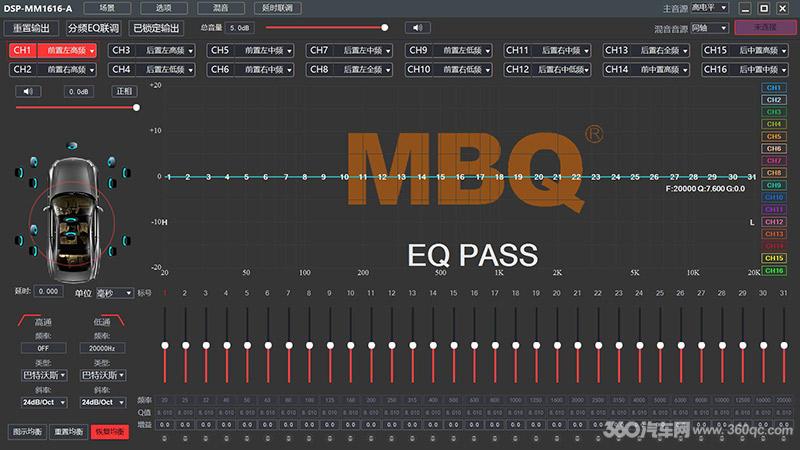Image resolution: width=800 pixels, height=450 pixels.
Task: Click the channel volume 0.0dB field
Action: click(x=79, y=92)
